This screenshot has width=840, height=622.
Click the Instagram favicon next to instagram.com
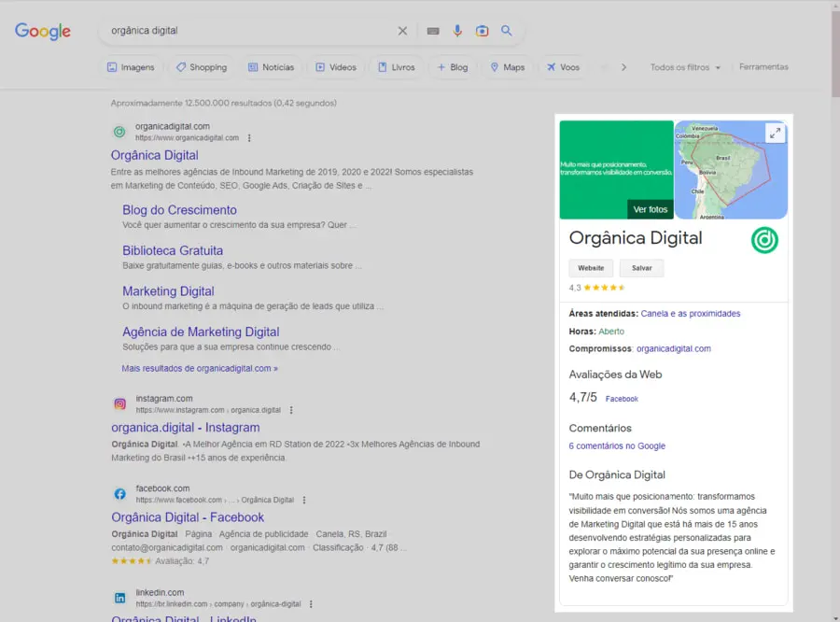tap(119, 403)
